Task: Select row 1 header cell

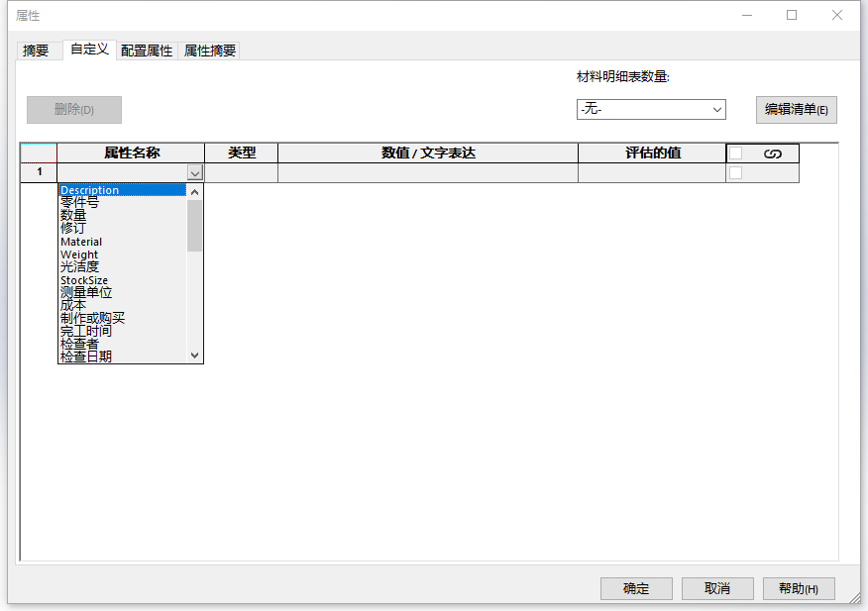Action: pyautogui.click(x=39, y=172)
